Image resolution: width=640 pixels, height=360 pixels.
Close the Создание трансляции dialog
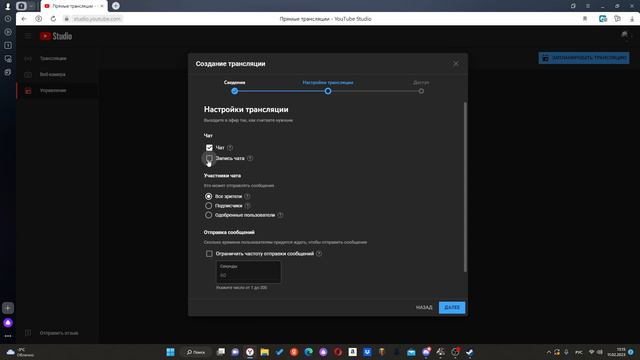(456, 64)
